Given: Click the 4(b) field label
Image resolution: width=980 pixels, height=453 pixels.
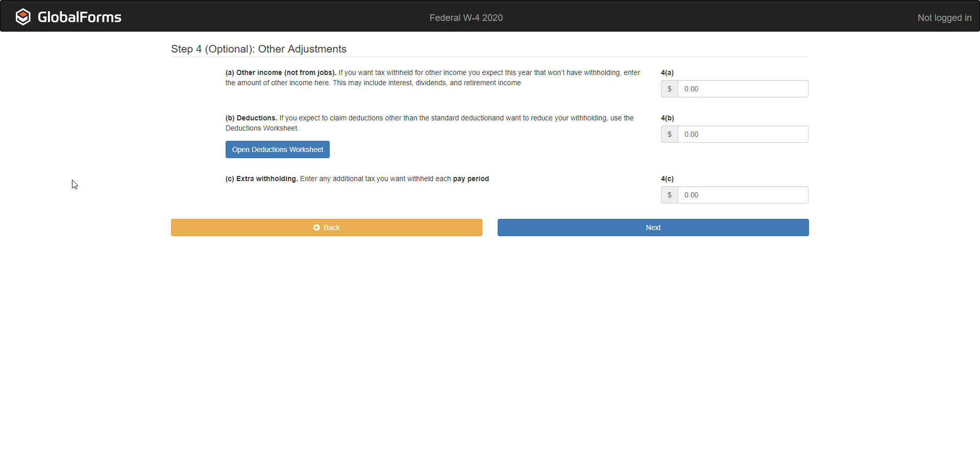Looking at the screenshot, I should [x=667, y=118].
